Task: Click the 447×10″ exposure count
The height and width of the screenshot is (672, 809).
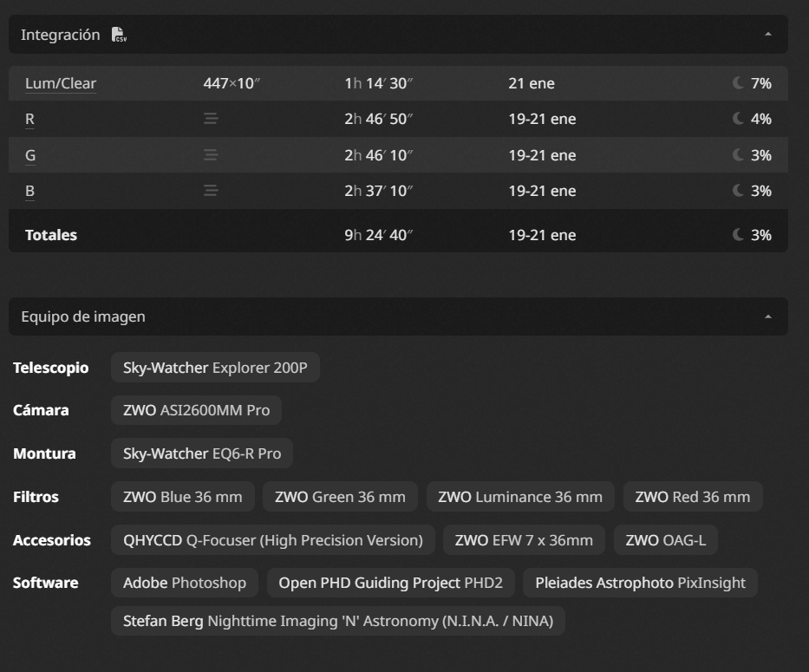Action: (x=232, y=83)
